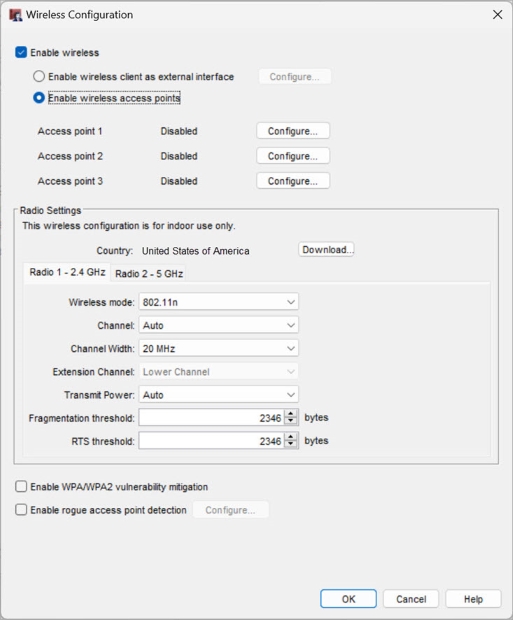The width and height of the screenshot is (513, 620).
Task: Click the indoor use only notice text
Action: click(129, 226)
